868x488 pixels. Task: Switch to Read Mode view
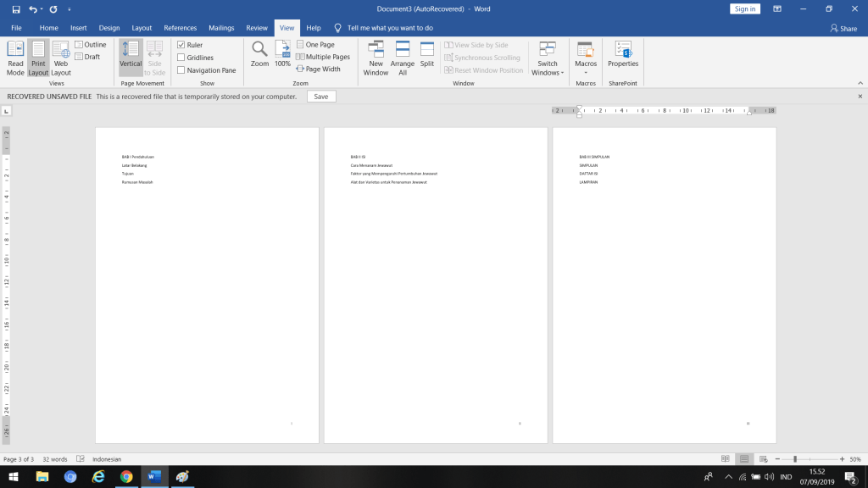pyautogui.click(x=15, y=58)
